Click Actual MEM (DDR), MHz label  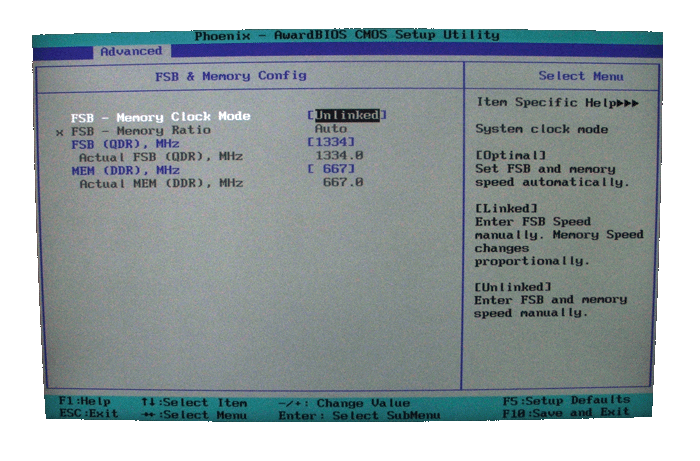(161, 183)
